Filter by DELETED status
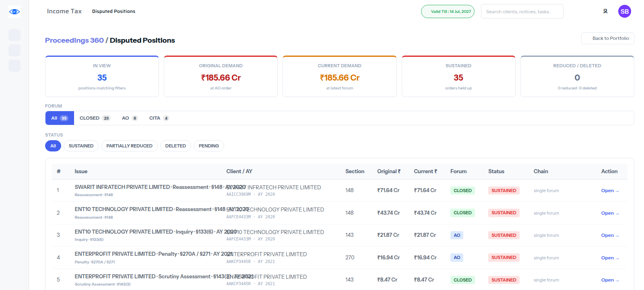This screenshot has height=290, width=644. pyautogui.click(x=175, y=146)
